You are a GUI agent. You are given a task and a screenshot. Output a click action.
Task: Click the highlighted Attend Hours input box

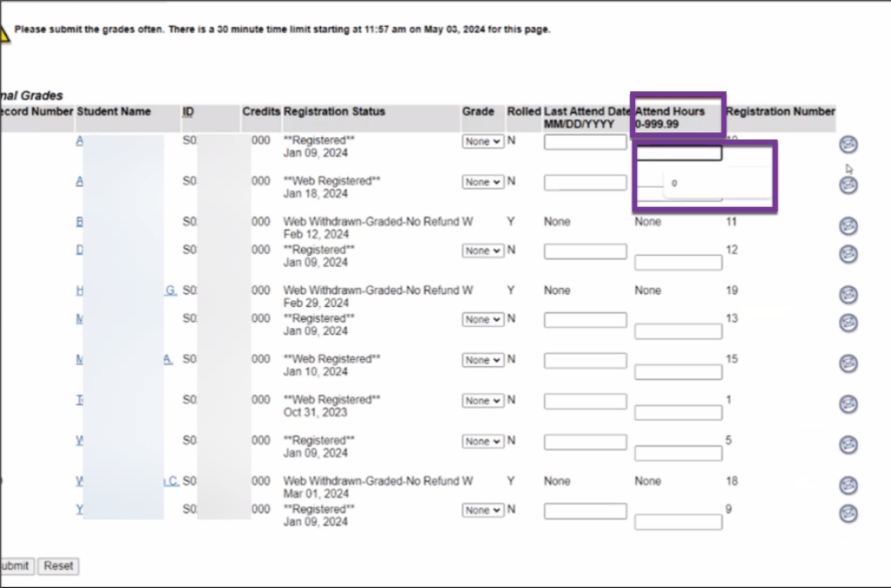[x=678, y=153]
